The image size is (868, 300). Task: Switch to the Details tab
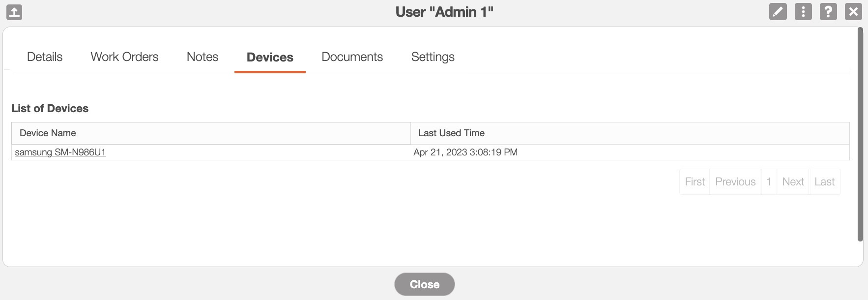coord(45,57)
